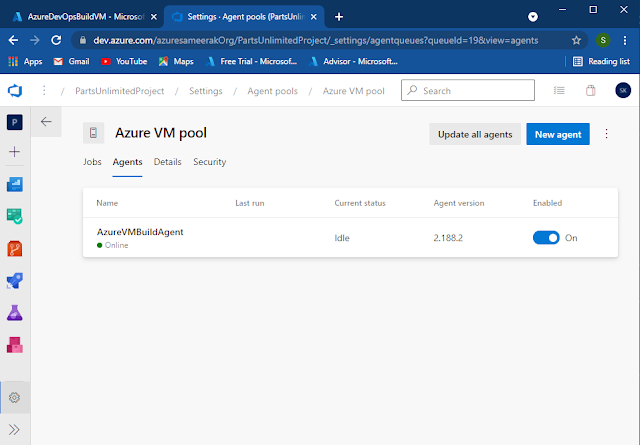Open the Artifacts icon in sidebar
The image size is (640, 445).
15,345
